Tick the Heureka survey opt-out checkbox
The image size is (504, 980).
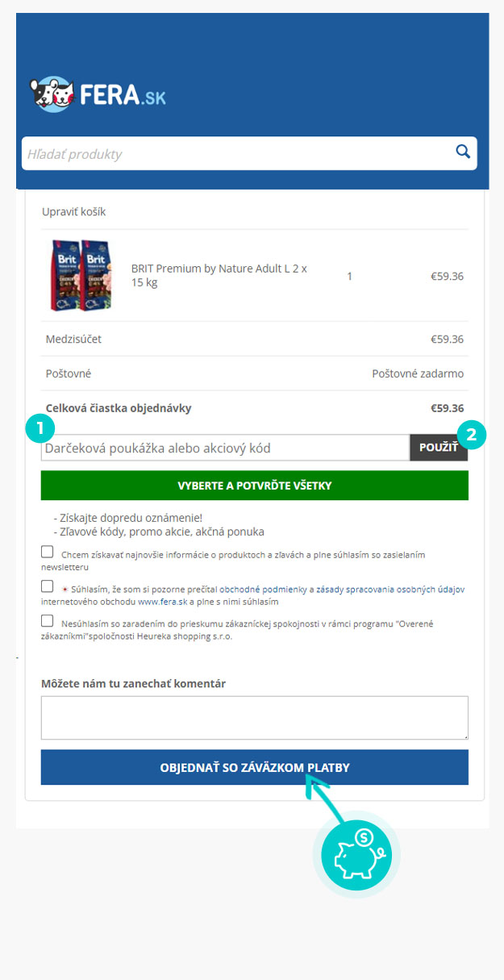[x=48, y=621]
